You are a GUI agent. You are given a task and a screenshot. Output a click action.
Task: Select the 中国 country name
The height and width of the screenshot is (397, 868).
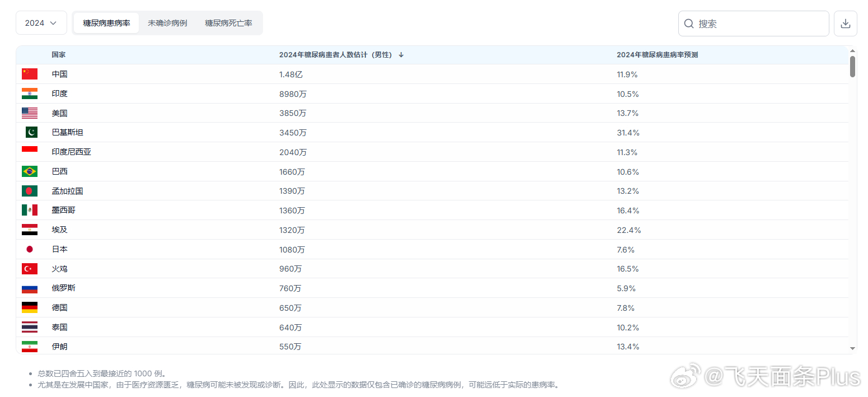[x=59, y=74]
